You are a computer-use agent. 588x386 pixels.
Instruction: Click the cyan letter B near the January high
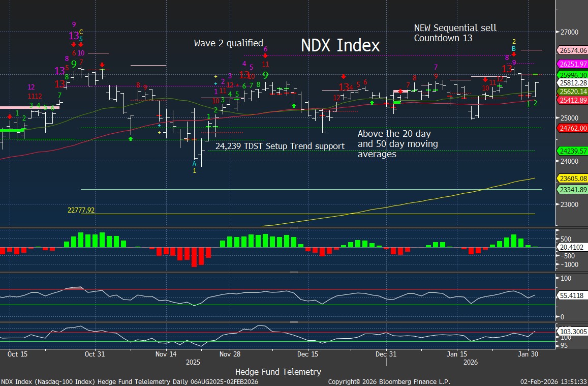point(514,49)
